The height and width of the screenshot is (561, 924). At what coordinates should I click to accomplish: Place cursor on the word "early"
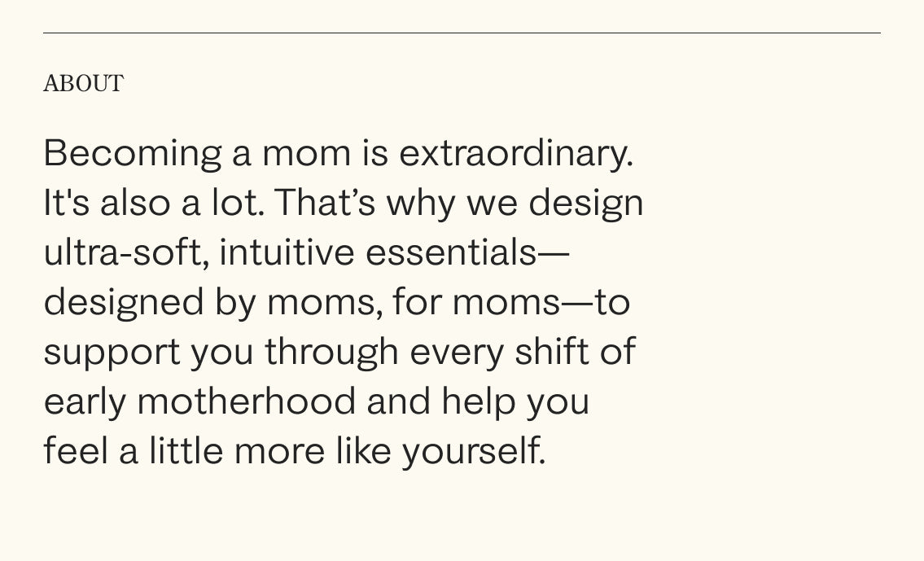click(84, 403)
